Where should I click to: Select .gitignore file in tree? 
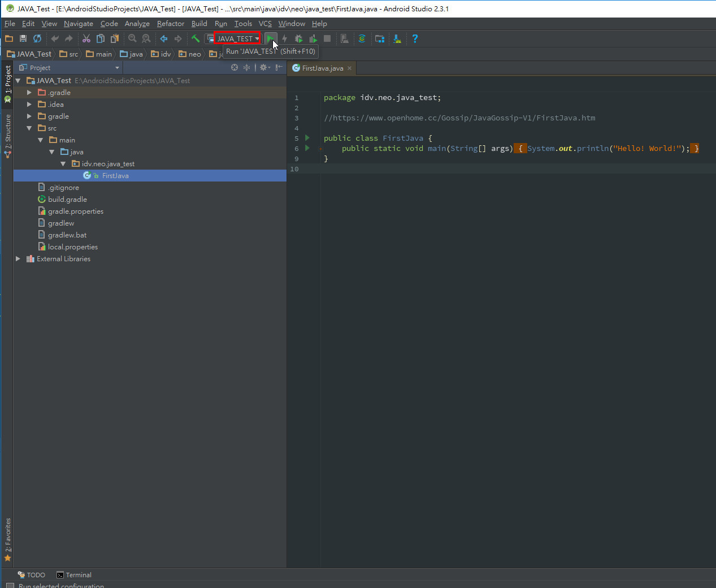tap(63, 188)
